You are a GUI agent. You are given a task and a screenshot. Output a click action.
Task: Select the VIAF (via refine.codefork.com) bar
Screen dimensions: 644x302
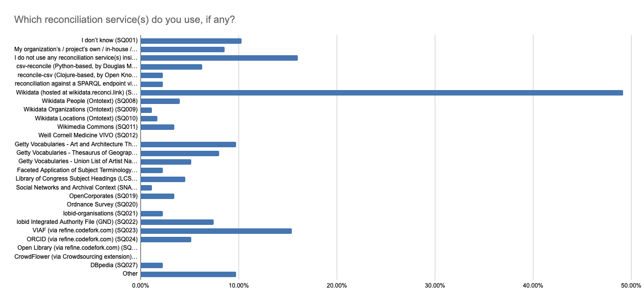[x=216, y=231]
